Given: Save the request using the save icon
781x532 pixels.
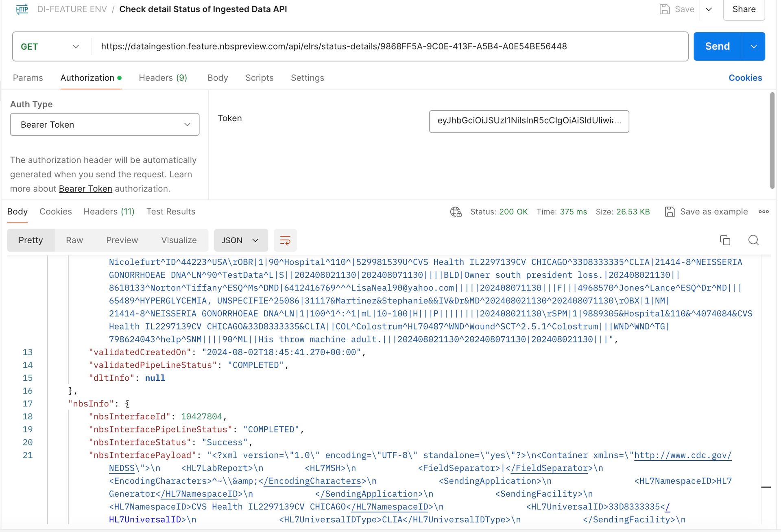Looking at the screenshot, I should pyautogui.click(x=665, y=9).
